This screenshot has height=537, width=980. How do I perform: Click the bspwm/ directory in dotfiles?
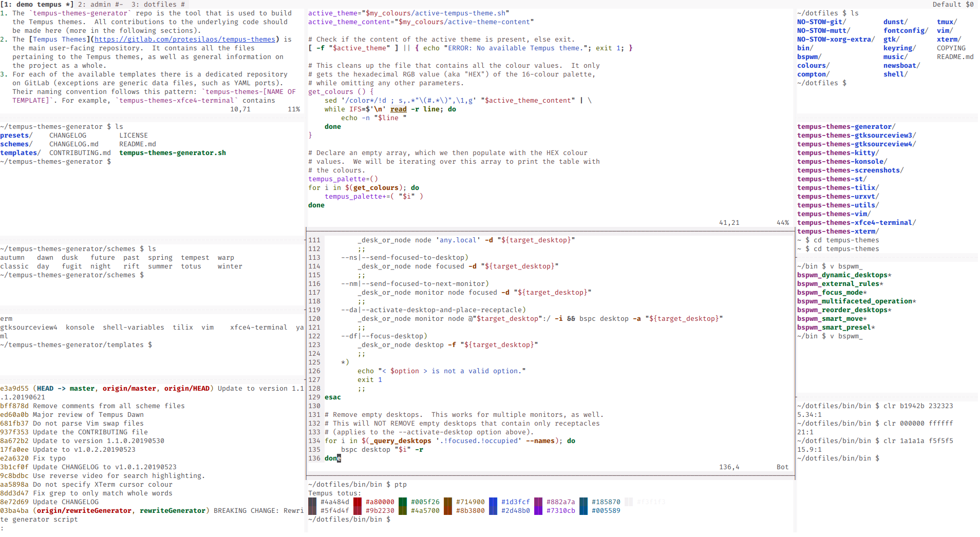click(809, 56)
